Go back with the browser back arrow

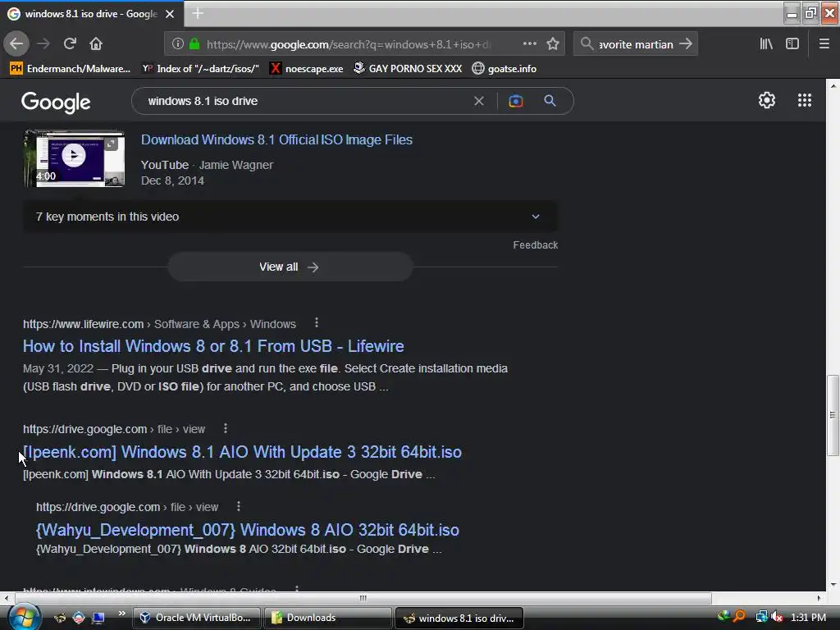point(16,44)
